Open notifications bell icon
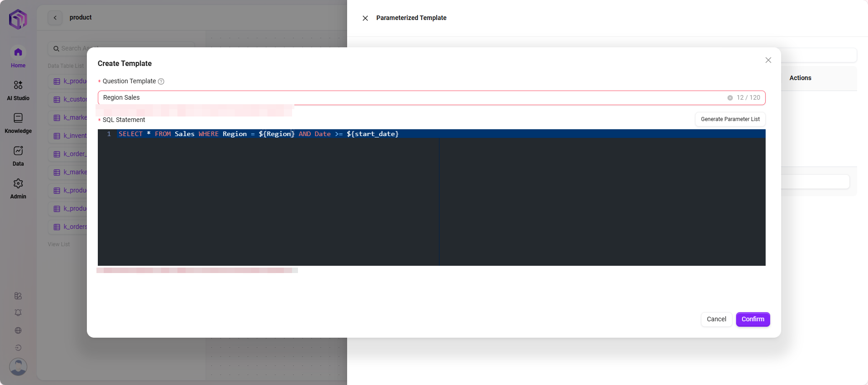Screen dimensions: 868x385 (x=18, y=313)
